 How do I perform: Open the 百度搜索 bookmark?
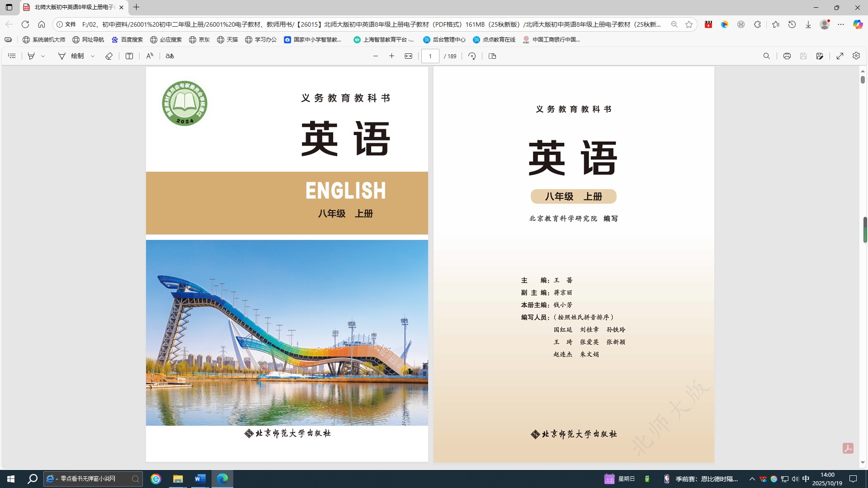(x=127, y=40)
